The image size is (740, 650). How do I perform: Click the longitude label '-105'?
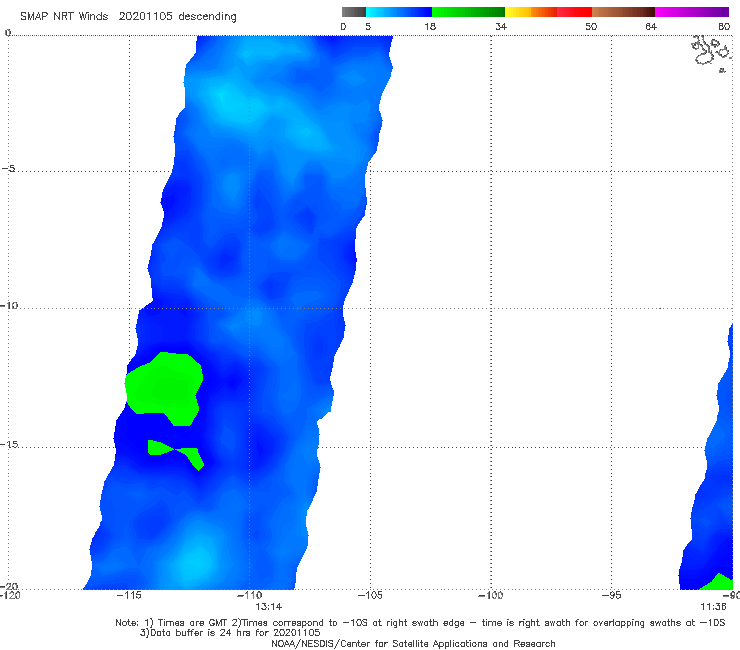click(x=370, y=595)
